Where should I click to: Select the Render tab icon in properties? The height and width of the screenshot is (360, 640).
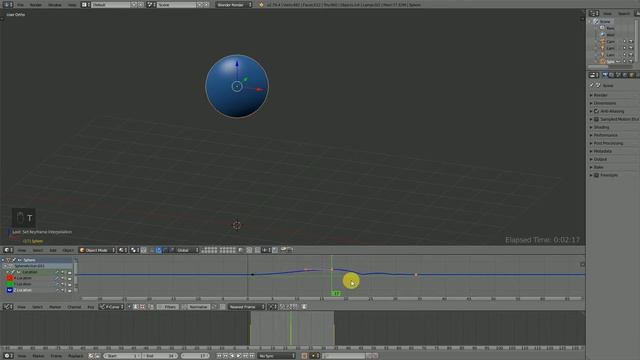coord(605,75)
